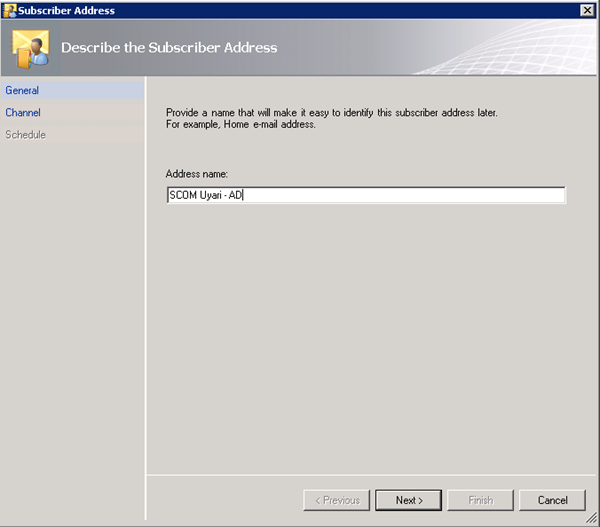Click the 'Describe the Subscriber Address' heading
The height and width of the screenshot is (527, 600).
(169, 47)
